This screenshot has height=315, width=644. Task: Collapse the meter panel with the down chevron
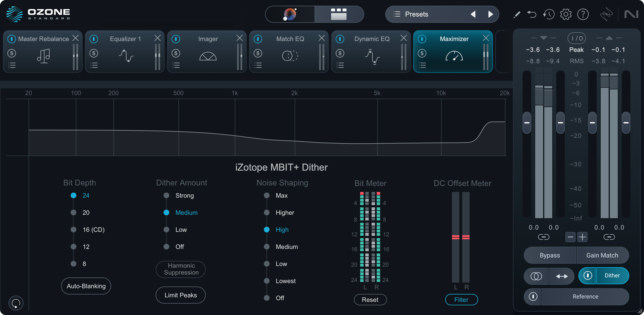(544, 37)
